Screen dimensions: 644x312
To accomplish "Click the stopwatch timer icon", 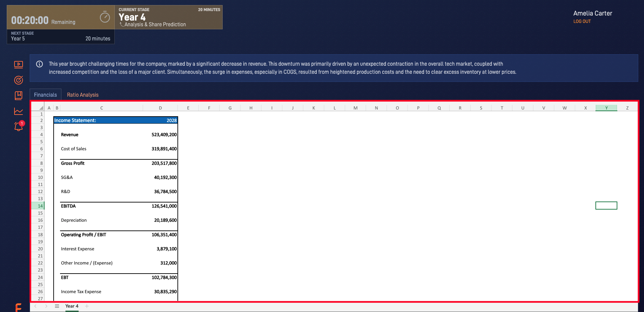I will point(105,17).
